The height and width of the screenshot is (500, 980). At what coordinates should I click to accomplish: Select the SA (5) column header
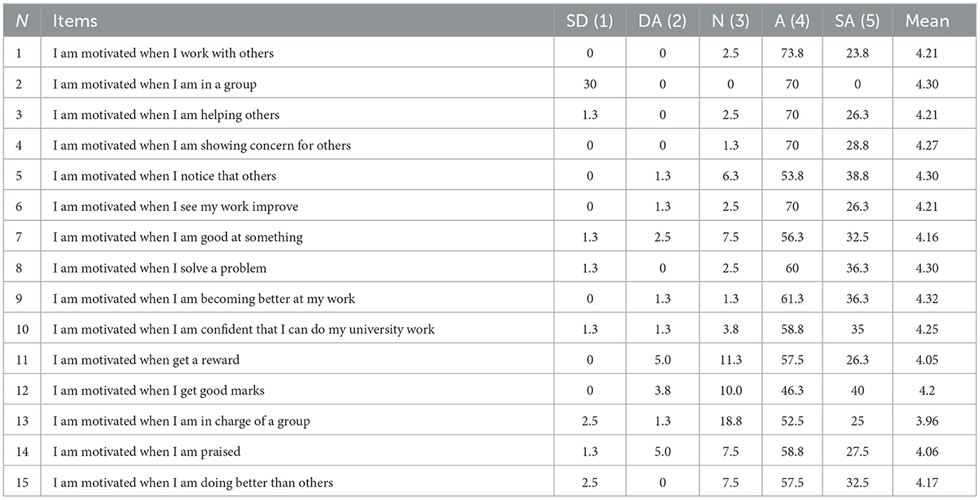857,21
